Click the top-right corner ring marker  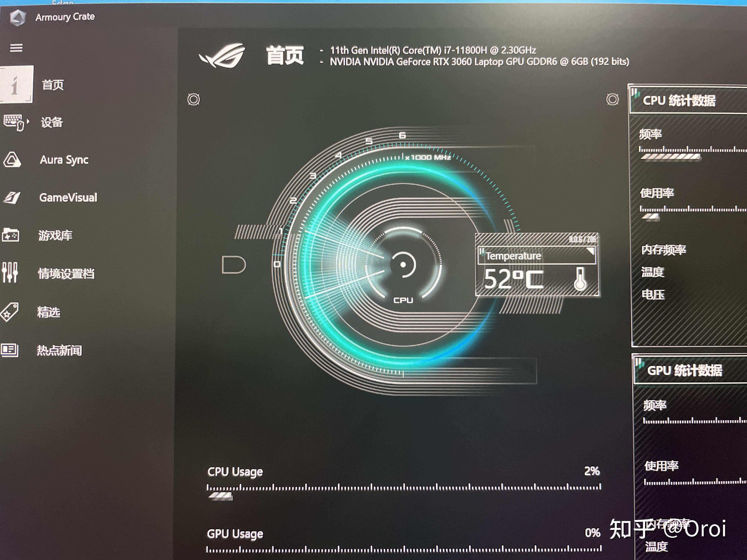(612, 100)
